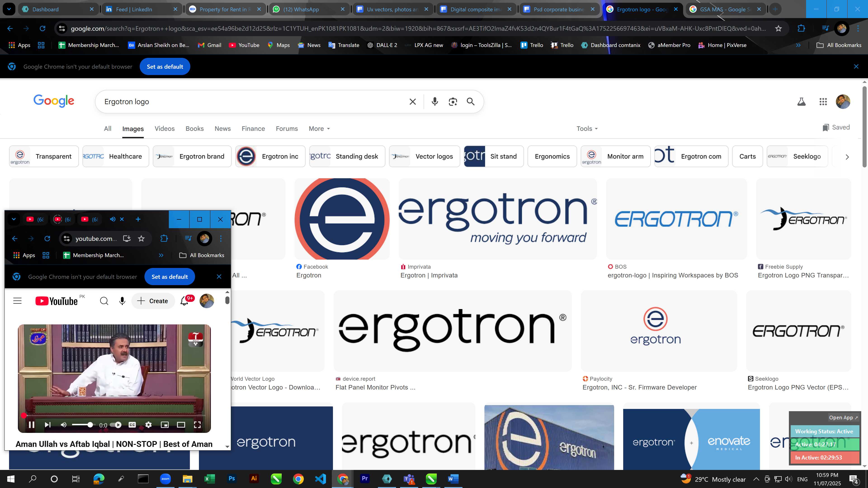Image resolution: width=868 pixels, height=488 pixels.
Task: Expand hidden bookmarks chevron in the main window
Action: (798, 45)
